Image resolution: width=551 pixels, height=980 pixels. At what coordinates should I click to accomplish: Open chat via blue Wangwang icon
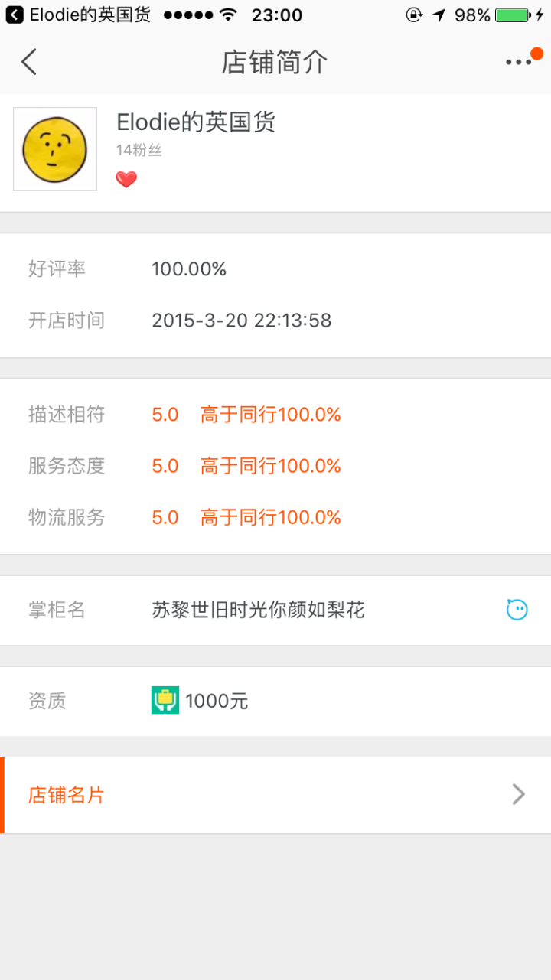pyautogui.click(x=517, y=610)
